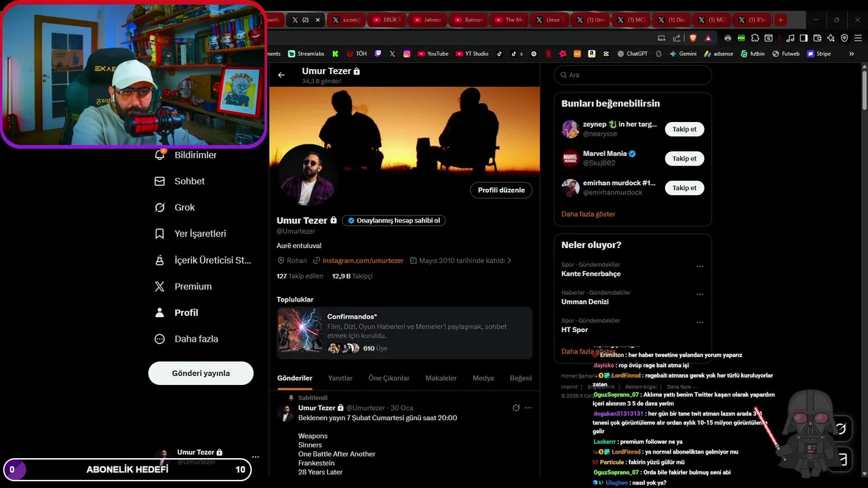
Task: Follow emirhan murdock with Takip et
Action: click(x=684, y=188)
